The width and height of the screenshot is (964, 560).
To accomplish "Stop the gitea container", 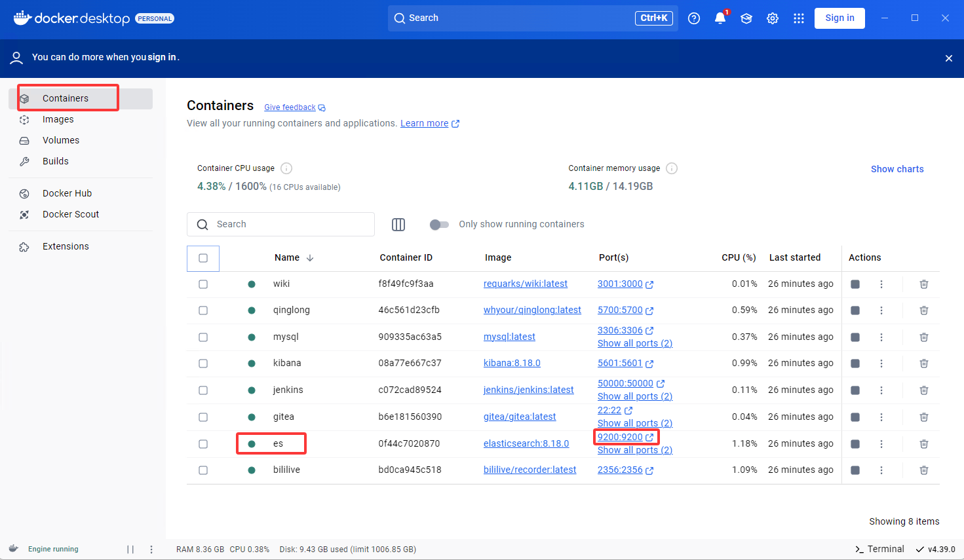I will (855, 417).
